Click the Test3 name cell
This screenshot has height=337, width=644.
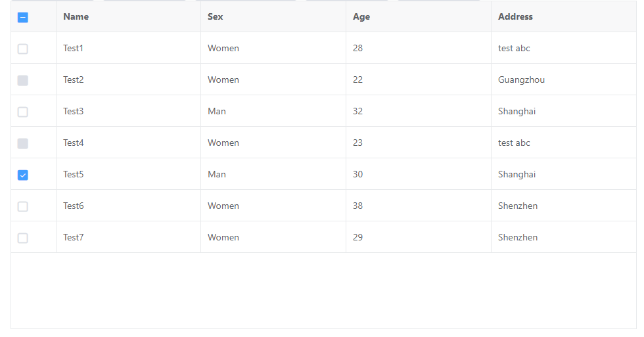click(x=74, y=112)
